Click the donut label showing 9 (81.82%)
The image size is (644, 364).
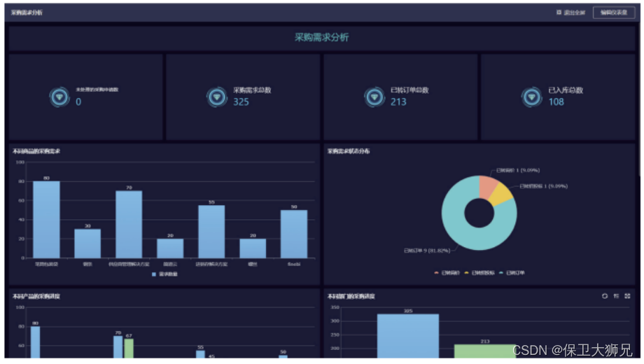tap(427, 251)
